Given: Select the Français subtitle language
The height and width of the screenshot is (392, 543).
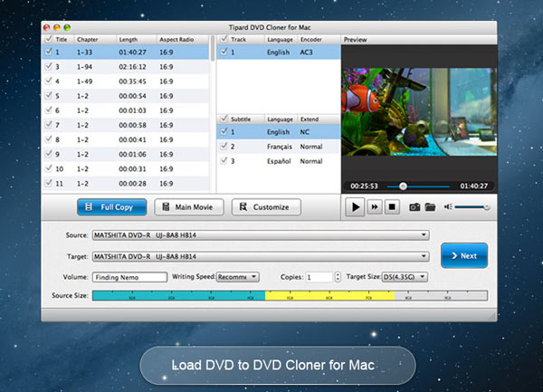Looking at the screenshot, I should click(x=280, y=147).
